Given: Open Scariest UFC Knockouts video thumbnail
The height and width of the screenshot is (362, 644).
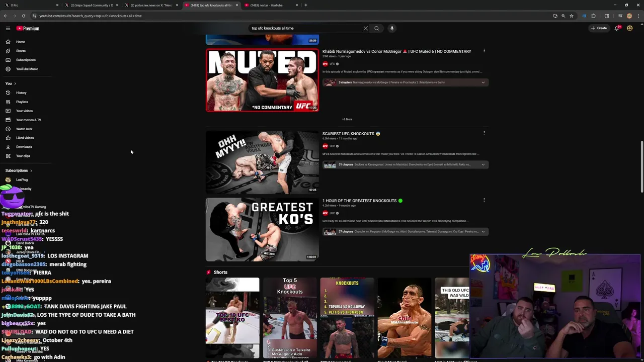Looking at the screenshot, I should click(x=262, y=162).
